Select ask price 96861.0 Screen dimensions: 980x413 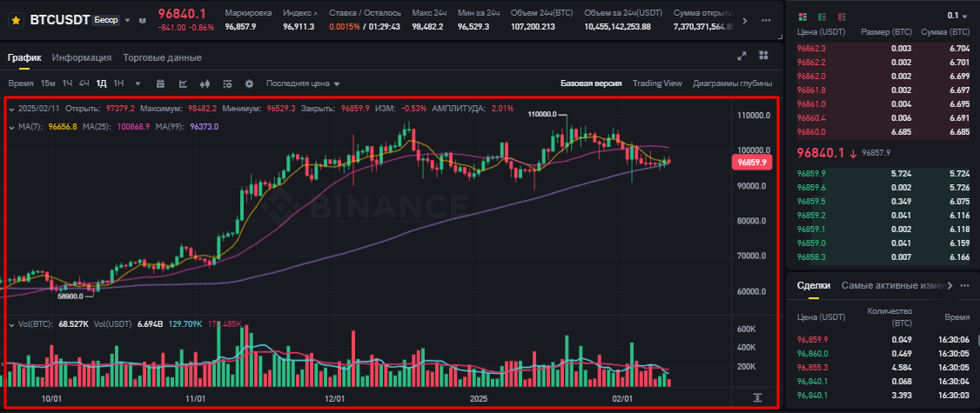[x=812, y=103]
